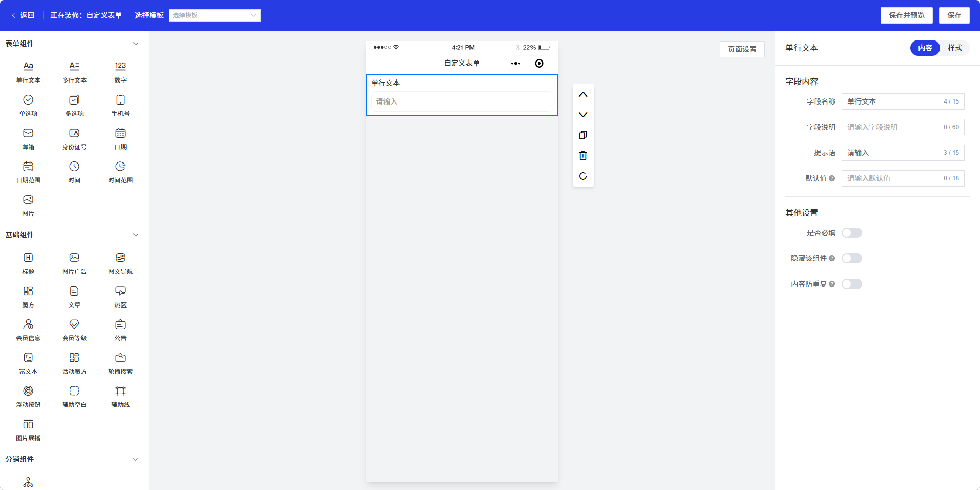Switch to the 内容 content tab

pos(925,48)
